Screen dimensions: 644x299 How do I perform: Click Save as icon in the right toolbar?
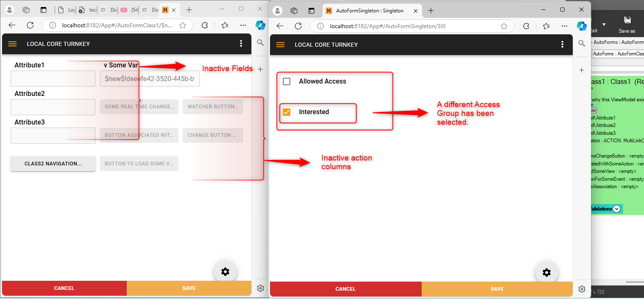(x=627, y=24)
